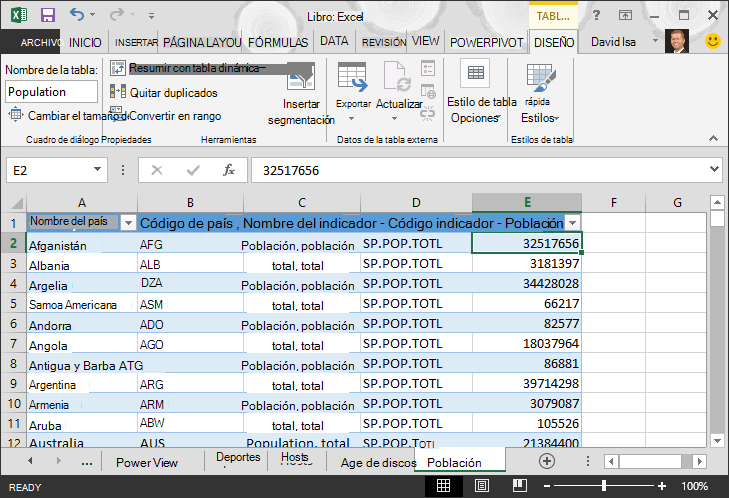
Task: Open Customize Quick Access Toolbar dropdown
Action: (151, 16)
